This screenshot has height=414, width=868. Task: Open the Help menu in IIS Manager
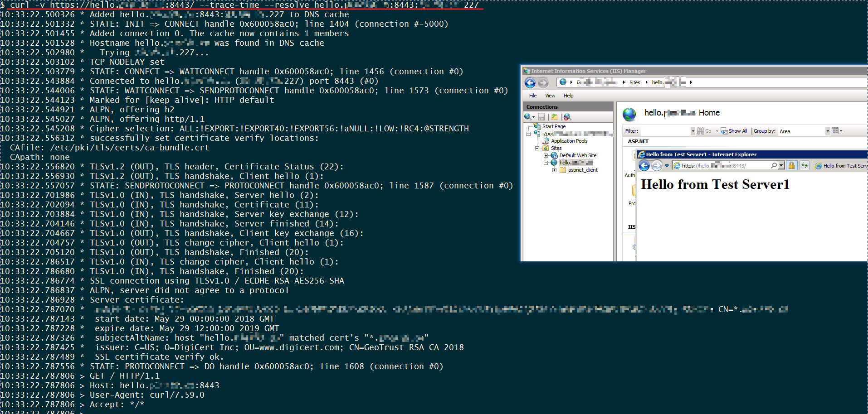[x=568, y=96]
